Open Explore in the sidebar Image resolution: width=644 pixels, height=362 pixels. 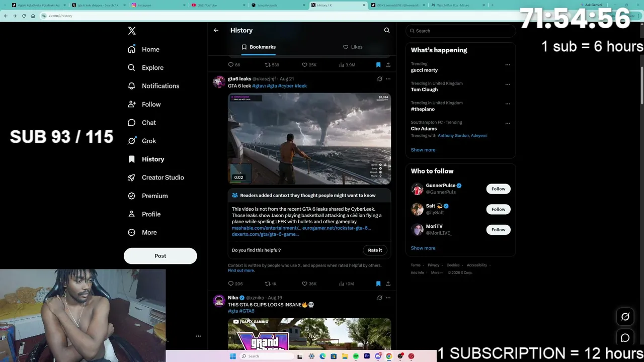[146, 68]
